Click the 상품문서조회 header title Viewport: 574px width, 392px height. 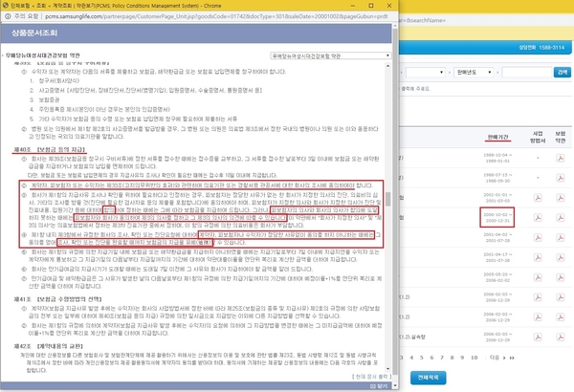[x=34, y=33]
